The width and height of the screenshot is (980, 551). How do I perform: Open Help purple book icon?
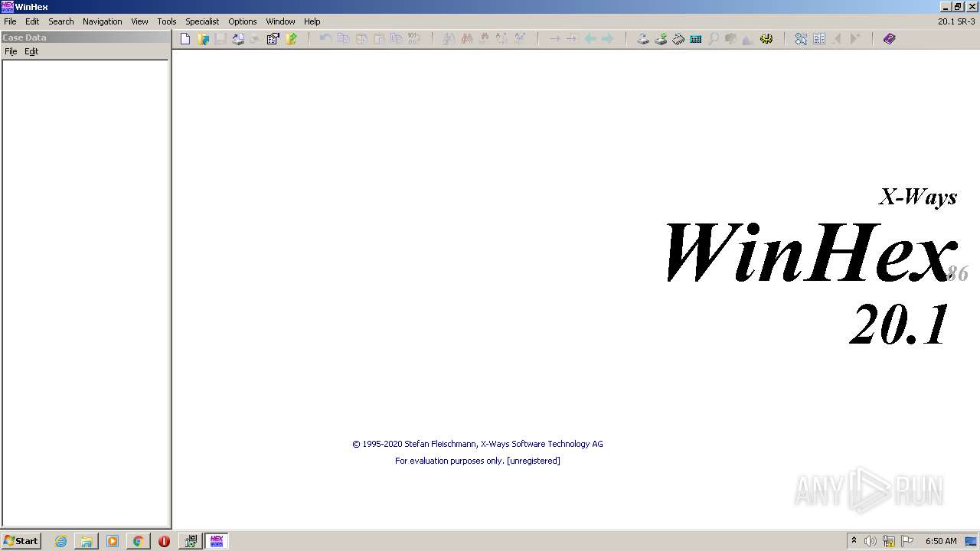(x=889, y=38)
